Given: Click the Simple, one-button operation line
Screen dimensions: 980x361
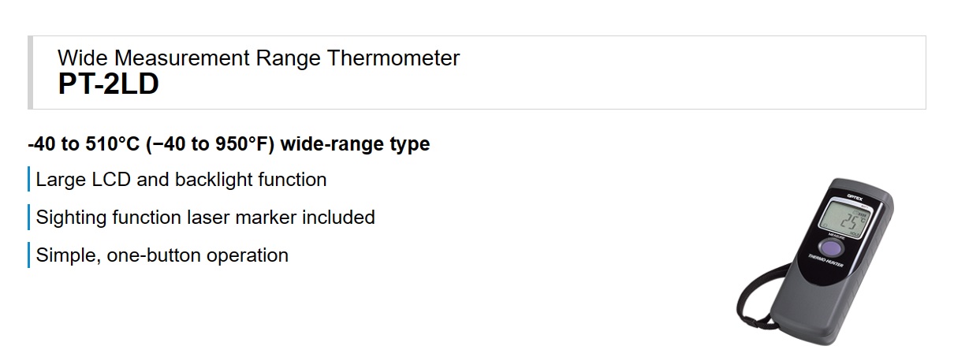Looking at the screenshot, I should click(x=162, y=255).
